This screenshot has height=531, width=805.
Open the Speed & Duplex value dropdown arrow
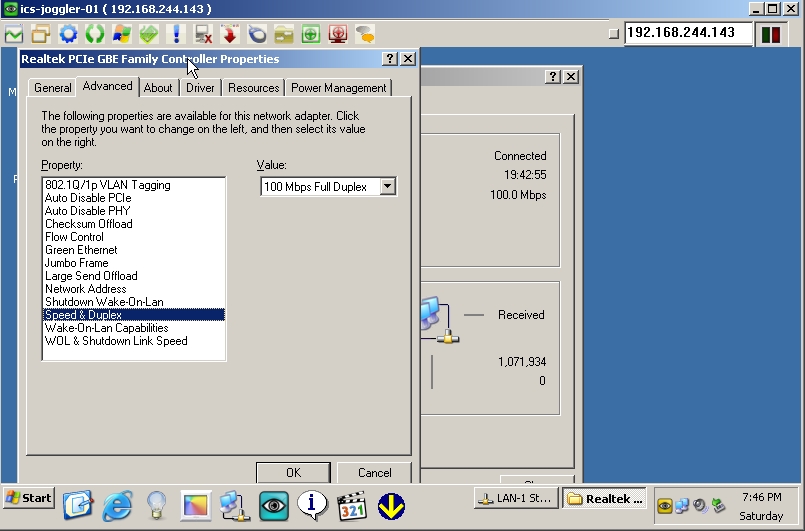pos(388,186)
